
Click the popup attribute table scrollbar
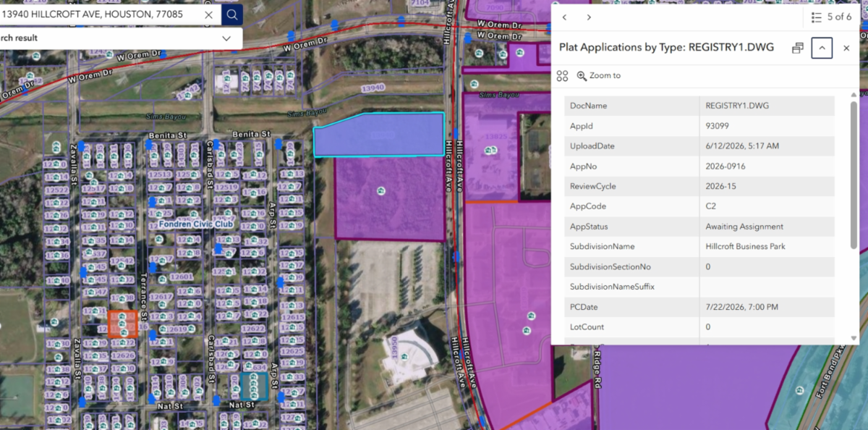[854, 174]
